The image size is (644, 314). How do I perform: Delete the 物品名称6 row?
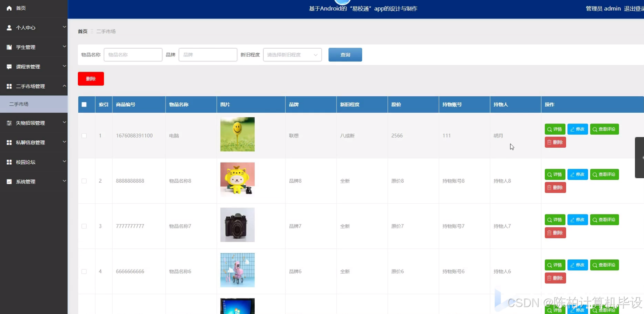[x=555, y=278]
